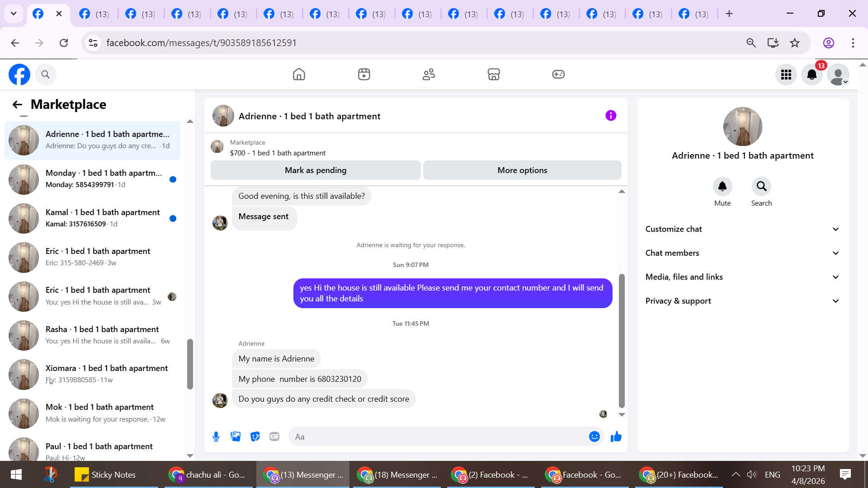Open Facebook notifications bell

(811, 75)
